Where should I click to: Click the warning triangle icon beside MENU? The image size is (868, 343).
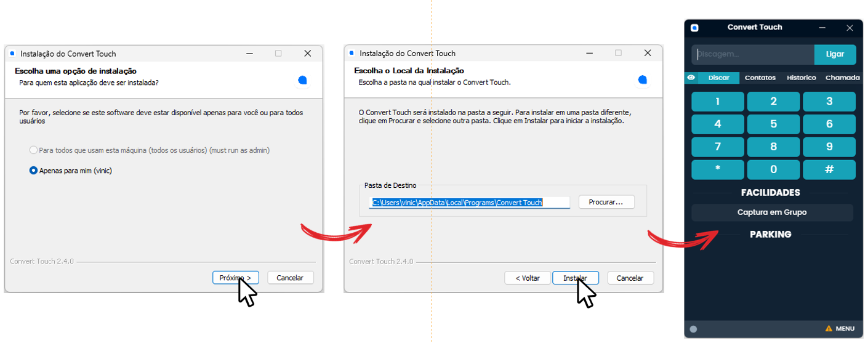(x=829, y=328)
